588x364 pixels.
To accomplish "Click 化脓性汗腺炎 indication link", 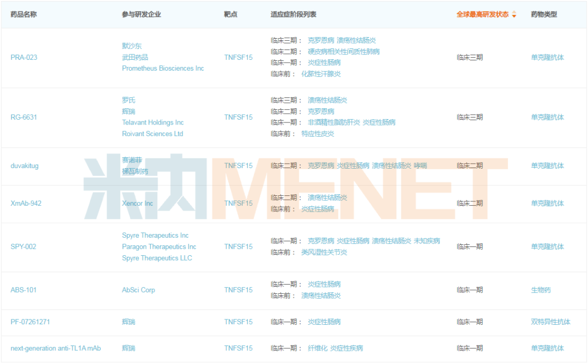I will pos(321,74).
